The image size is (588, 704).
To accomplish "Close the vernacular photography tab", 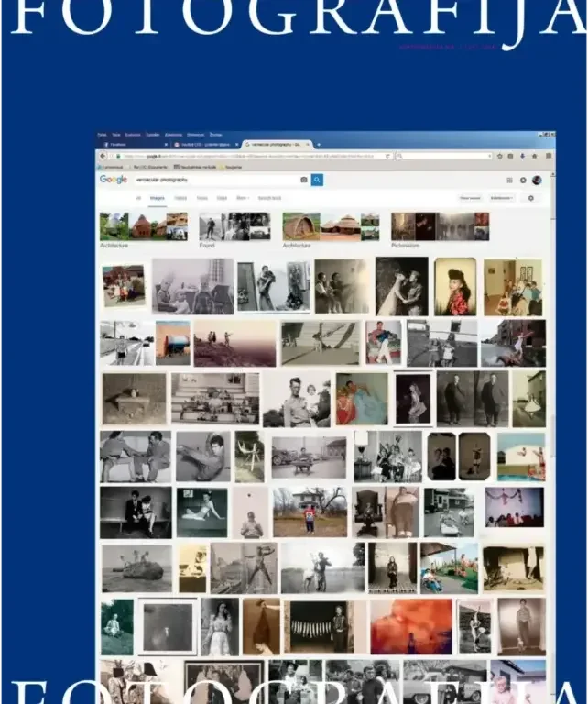I will [x=308, y=145].
